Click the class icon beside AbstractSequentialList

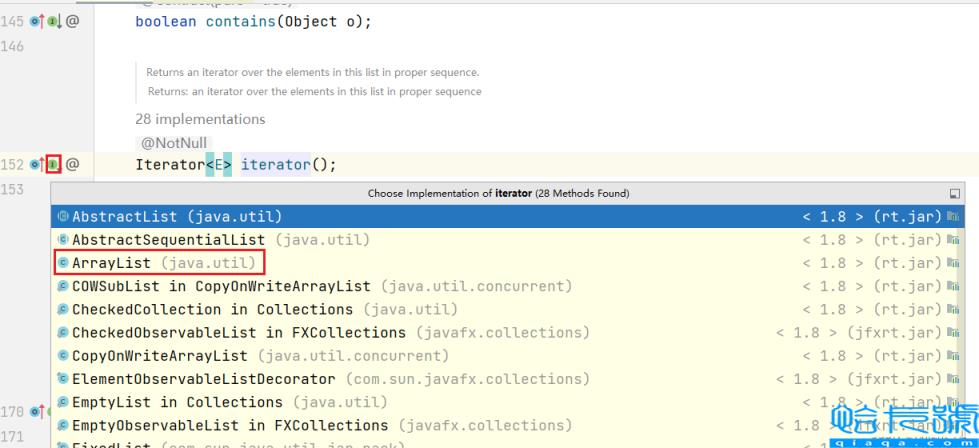click(x=62, y=240)
